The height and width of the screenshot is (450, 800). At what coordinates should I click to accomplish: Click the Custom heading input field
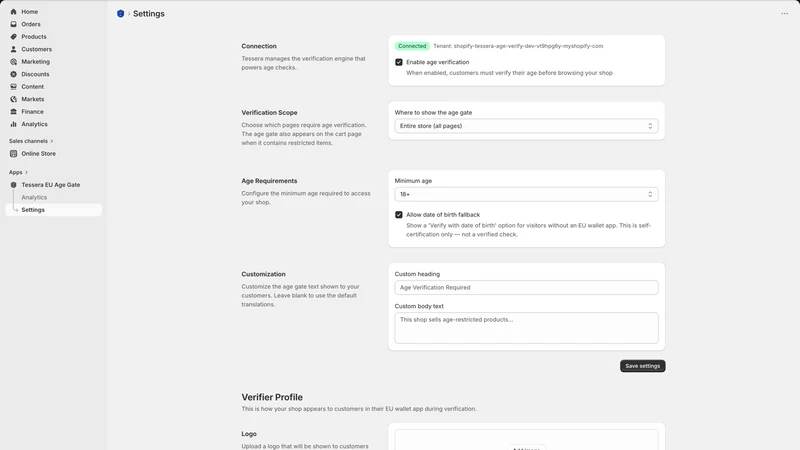[x=526, y=287]
